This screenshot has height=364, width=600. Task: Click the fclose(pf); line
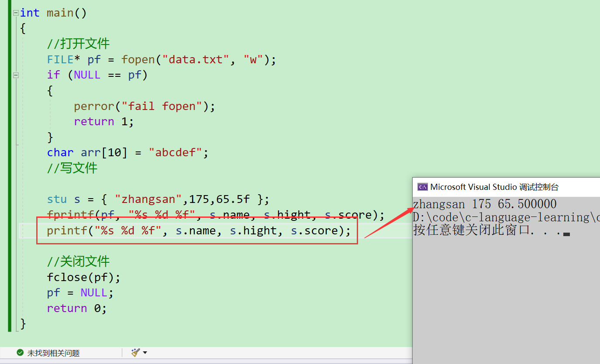[84, 277]
